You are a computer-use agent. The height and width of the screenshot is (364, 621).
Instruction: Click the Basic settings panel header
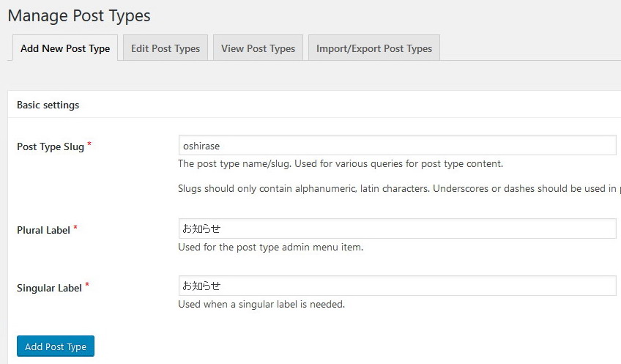[x=48, y=105]
